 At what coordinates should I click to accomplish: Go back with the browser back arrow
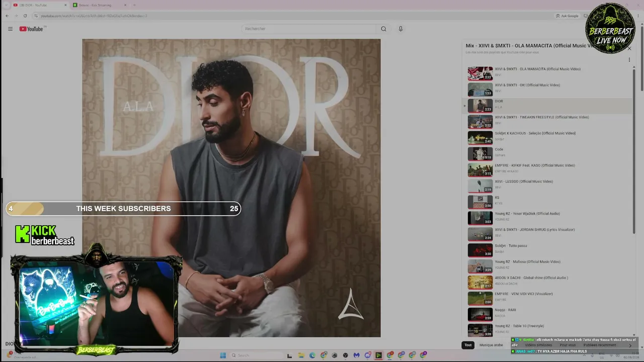click(7, 16)
